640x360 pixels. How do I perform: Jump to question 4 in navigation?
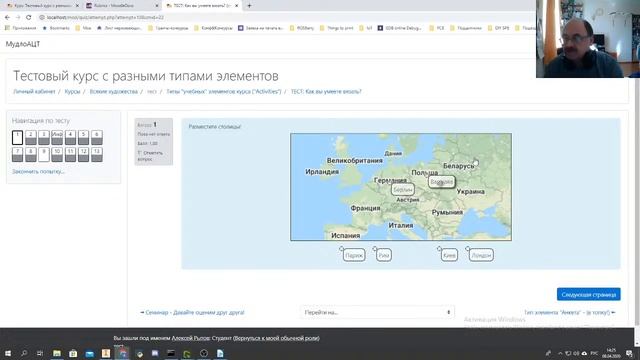click(x=70, y=138)
